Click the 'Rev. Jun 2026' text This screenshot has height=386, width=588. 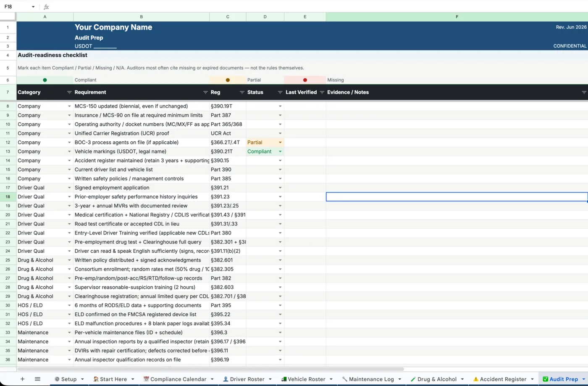pos(571,27)
